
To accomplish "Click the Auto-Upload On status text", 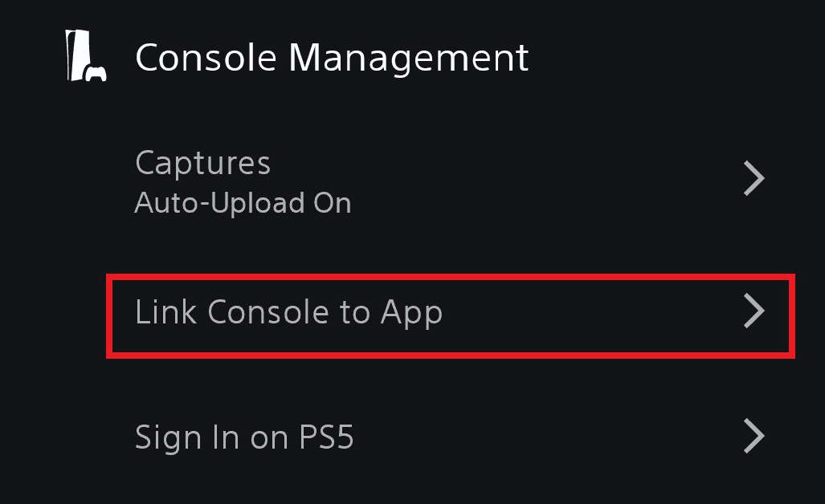I will click(243, 203).
